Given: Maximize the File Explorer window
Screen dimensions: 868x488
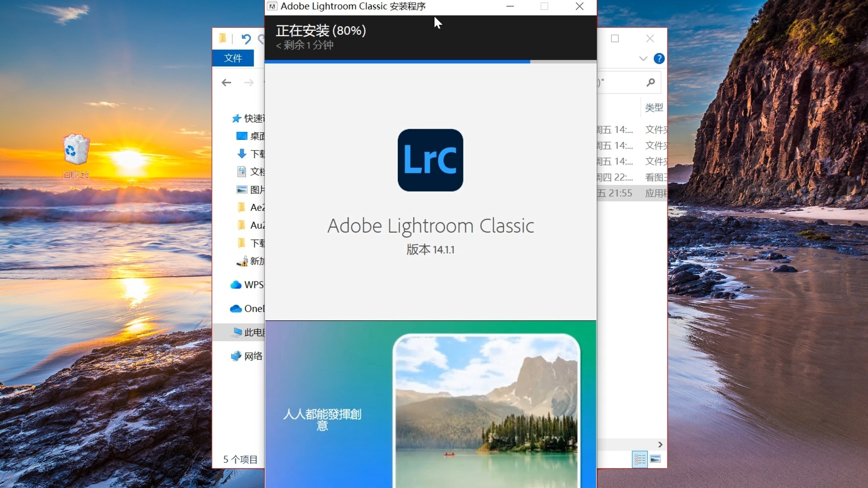Looking at the screenshot, I should click(x=615, y=38).
